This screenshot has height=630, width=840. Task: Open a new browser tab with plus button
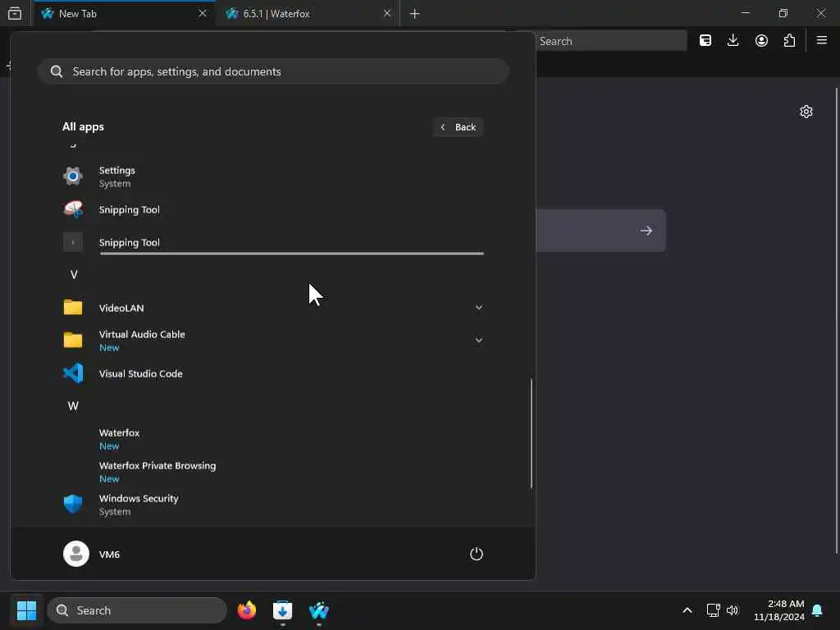click(414, 13)
